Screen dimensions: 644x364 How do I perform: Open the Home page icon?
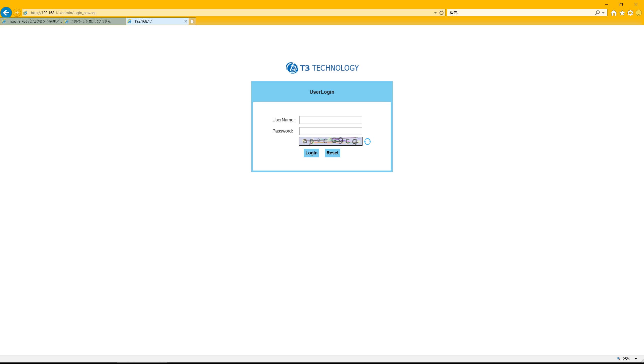pos(614,13)
